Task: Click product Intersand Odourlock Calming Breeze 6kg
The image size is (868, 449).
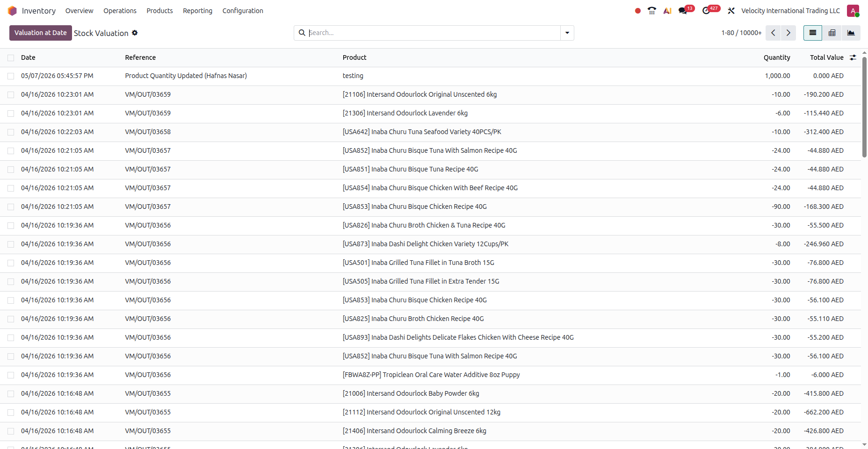Action: [x=414, y=431]
